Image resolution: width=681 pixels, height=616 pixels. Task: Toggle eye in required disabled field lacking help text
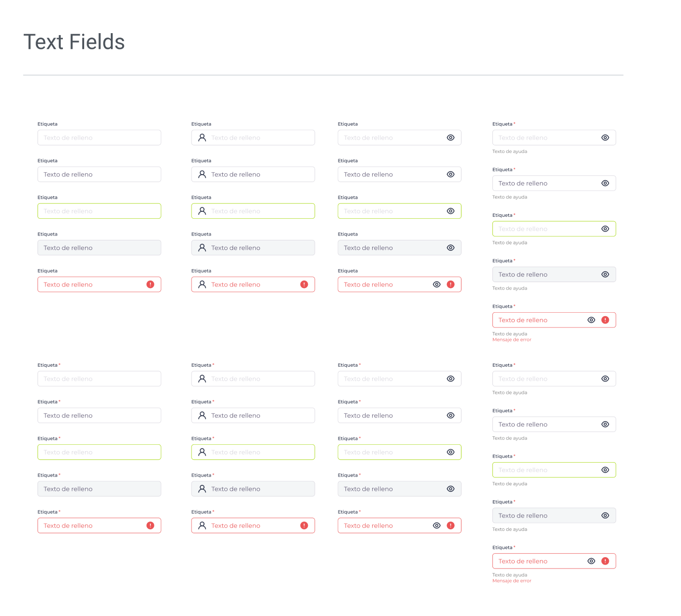click(450, 489)
